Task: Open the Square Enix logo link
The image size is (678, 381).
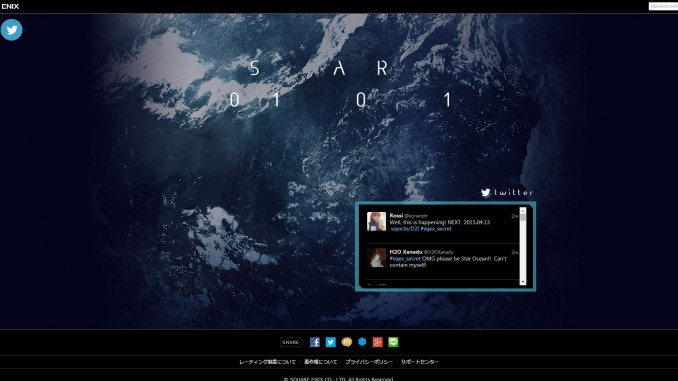Action: [10, 6]
